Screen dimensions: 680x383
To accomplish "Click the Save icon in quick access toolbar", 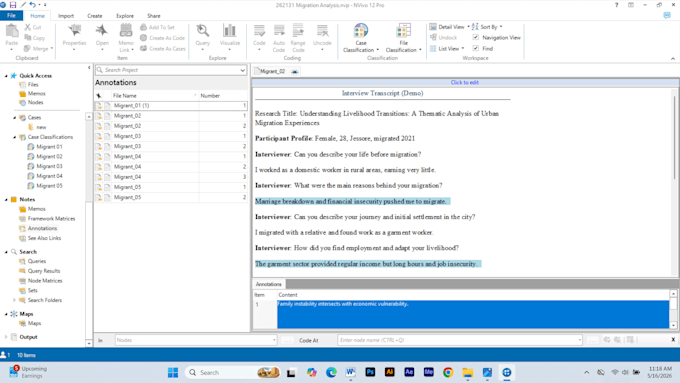I will (13, 5).
